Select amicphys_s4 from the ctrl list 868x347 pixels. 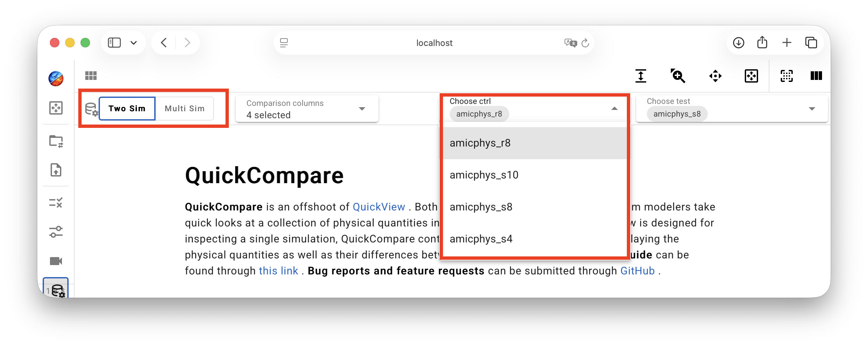tap(535, 239)
